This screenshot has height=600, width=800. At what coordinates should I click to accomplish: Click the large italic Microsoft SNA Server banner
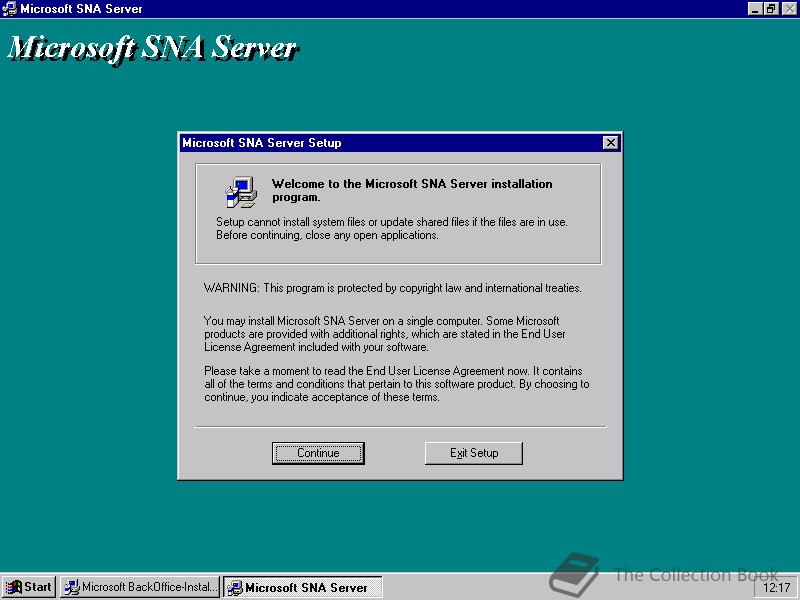click(153, 49)
